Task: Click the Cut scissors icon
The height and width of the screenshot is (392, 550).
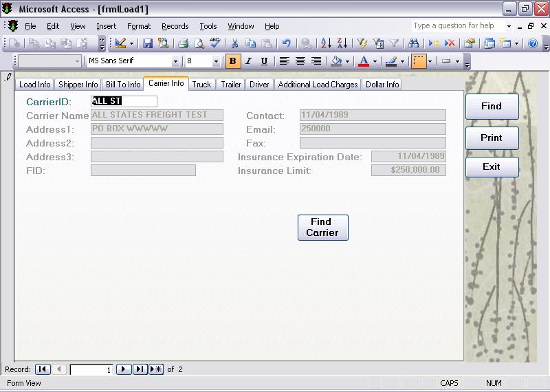Action: [x=234, y=43]
